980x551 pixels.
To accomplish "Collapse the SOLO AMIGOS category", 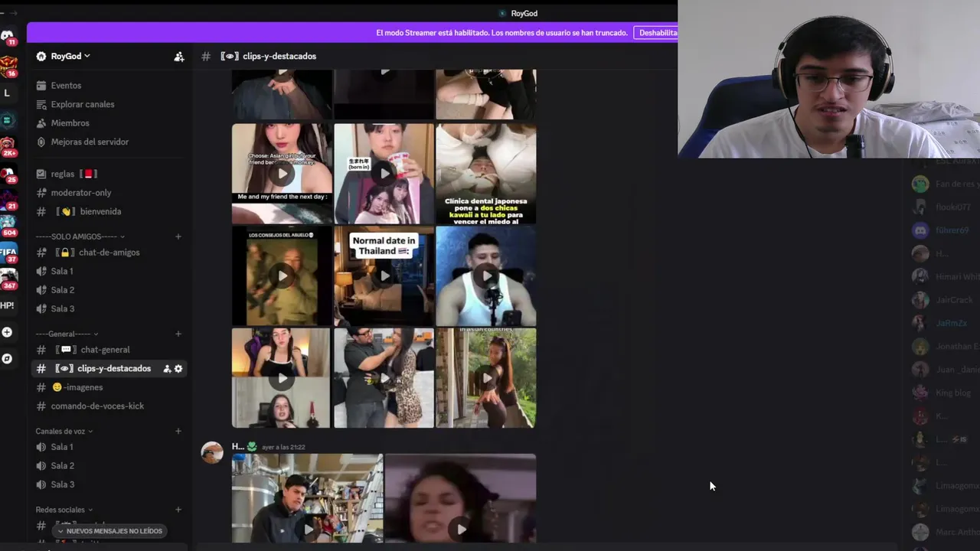I will (x=80, y=236).
